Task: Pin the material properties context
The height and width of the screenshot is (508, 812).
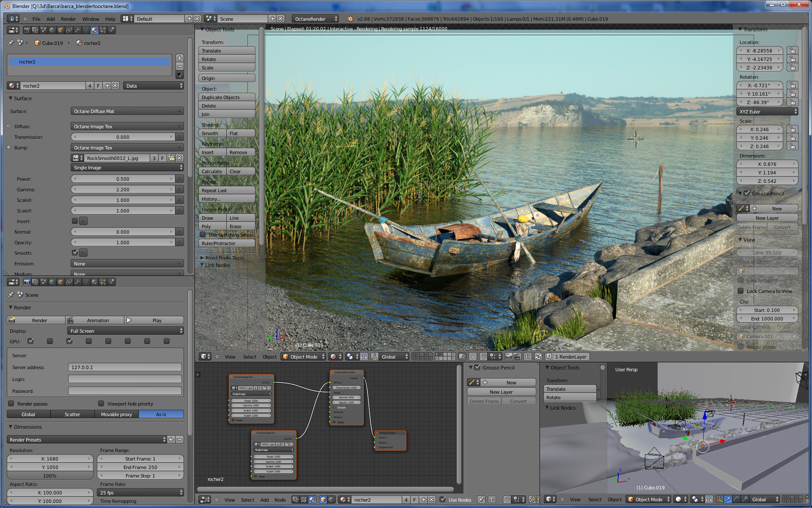Action: (11, 43)
